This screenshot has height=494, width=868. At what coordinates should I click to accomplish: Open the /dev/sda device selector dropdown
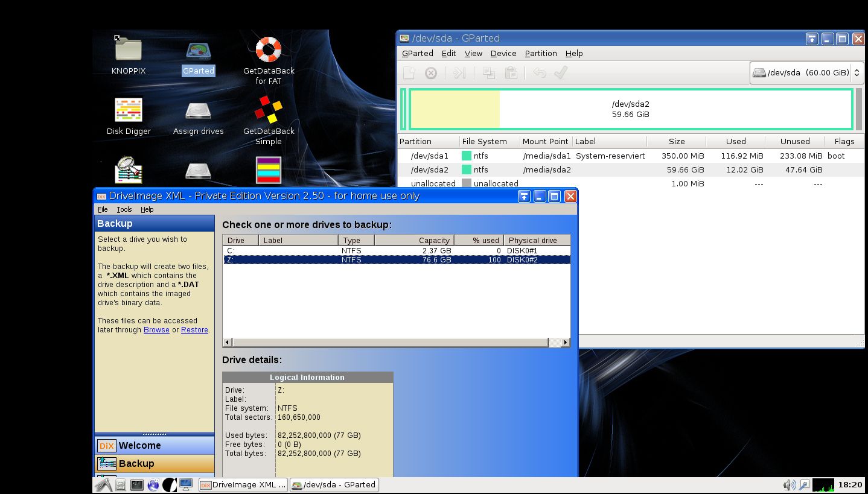tap(807, 72)
